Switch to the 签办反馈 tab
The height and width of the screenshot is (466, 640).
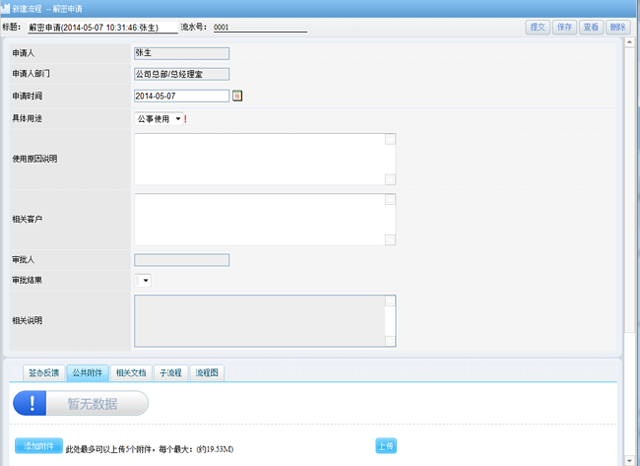[x=44, y=372]
